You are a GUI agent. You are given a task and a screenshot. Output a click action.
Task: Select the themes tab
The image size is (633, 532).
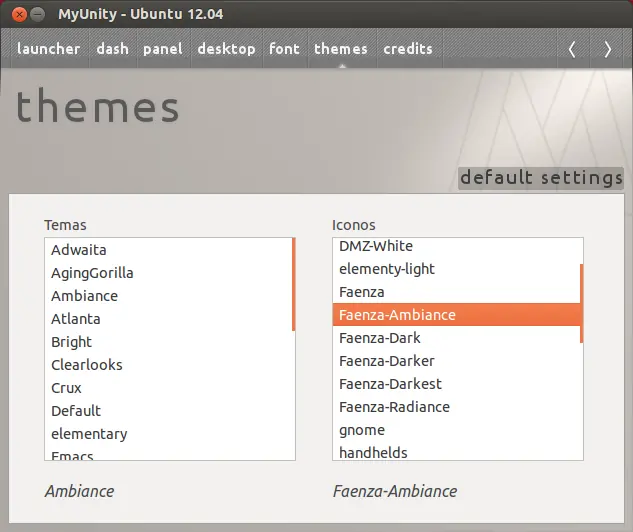(341, 49)
